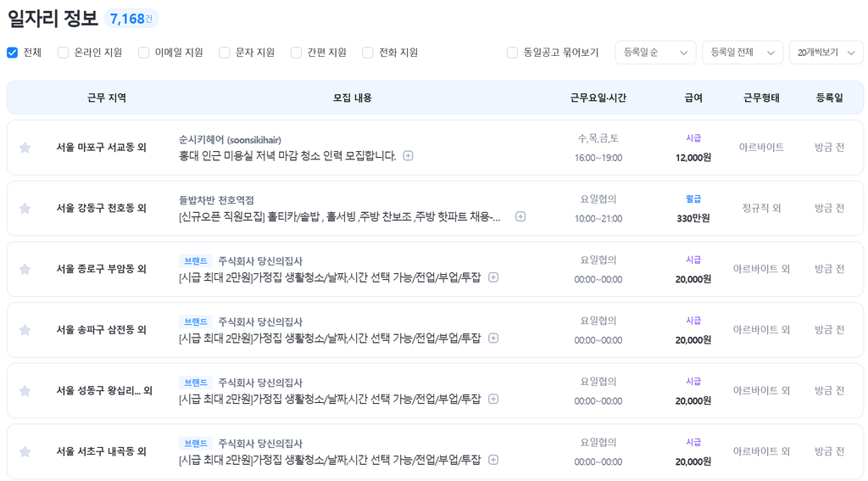Expand plus icon in 종로구 부암동 row

[493, 277]
